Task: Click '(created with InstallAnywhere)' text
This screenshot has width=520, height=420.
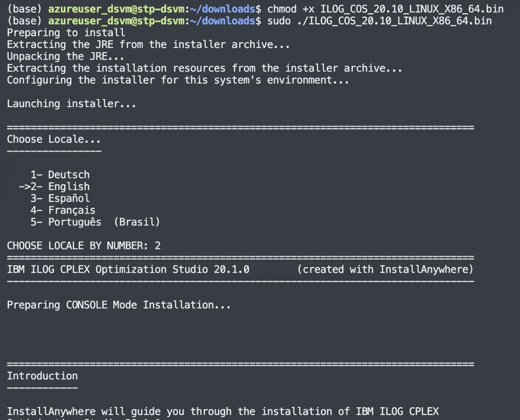Action: 385,269
